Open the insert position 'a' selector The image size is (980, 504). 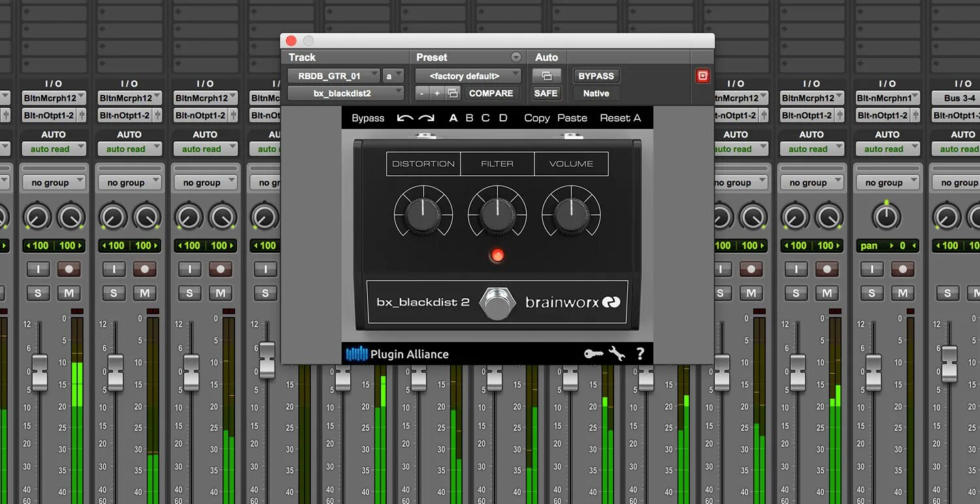click(x=393, y=76)
